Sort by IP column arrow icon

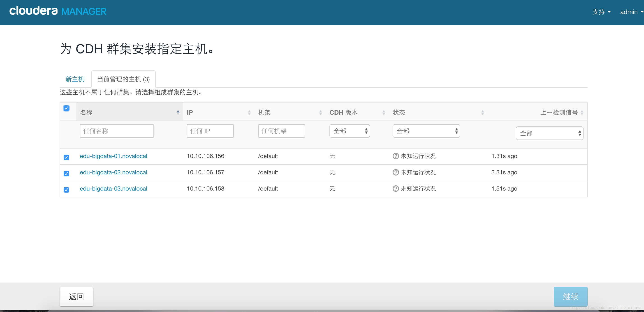249,112
